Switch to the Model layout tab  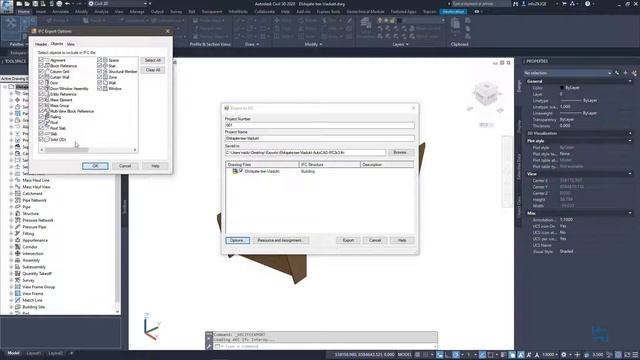click(13, 353)
